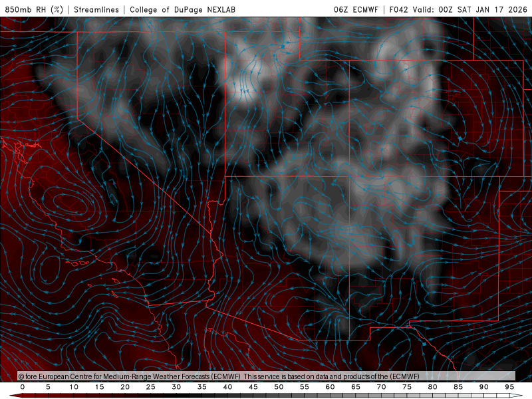
Task: Click the "50" percent scale label
Action: pos(279,387)
